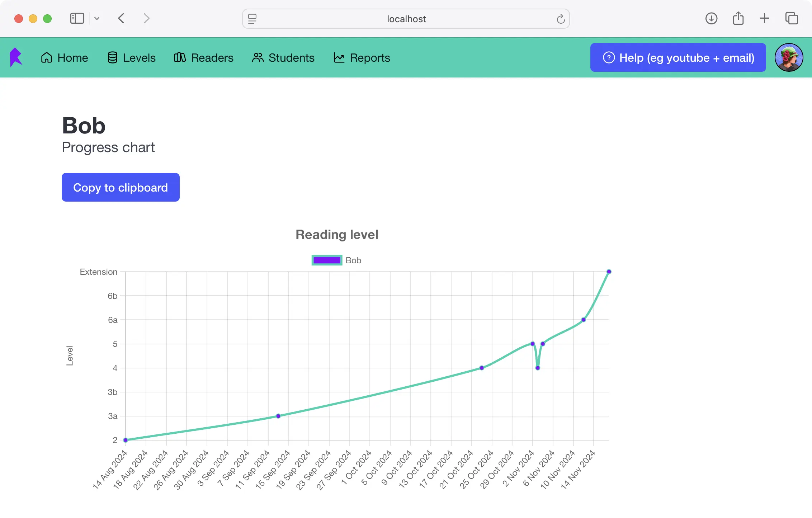Select the Extension data point
Viewport: 812px width, 518px height.
pyautogui.click(x=609, y=272)
